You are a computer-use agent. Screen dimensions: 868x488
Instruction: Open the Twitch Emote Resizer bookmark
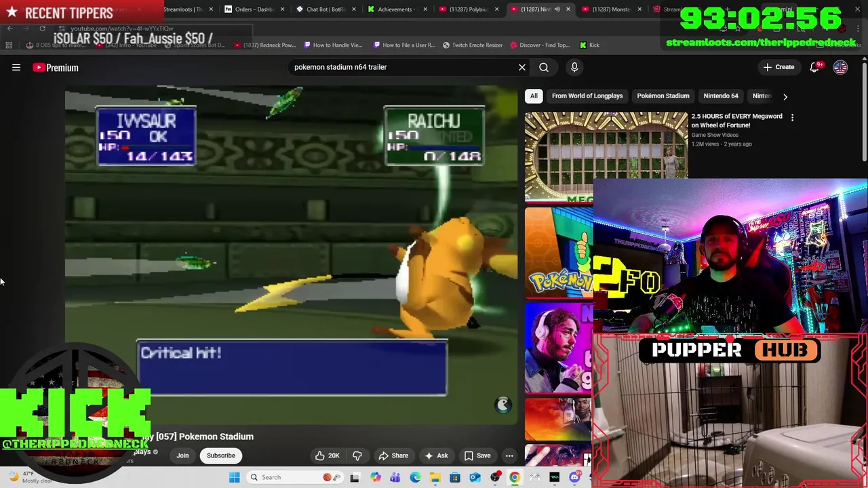(473, 45)
